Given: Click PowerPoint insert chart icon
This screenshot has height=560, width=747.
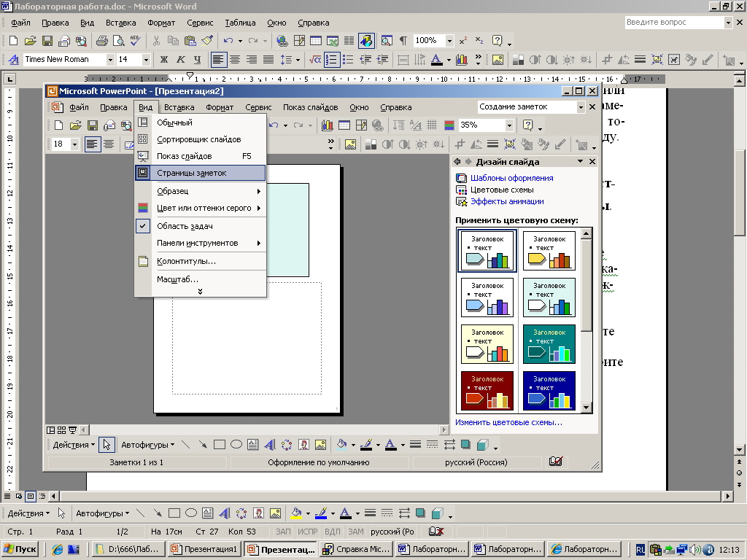Looking at the screenshot, I should click(x=328, y=125).
